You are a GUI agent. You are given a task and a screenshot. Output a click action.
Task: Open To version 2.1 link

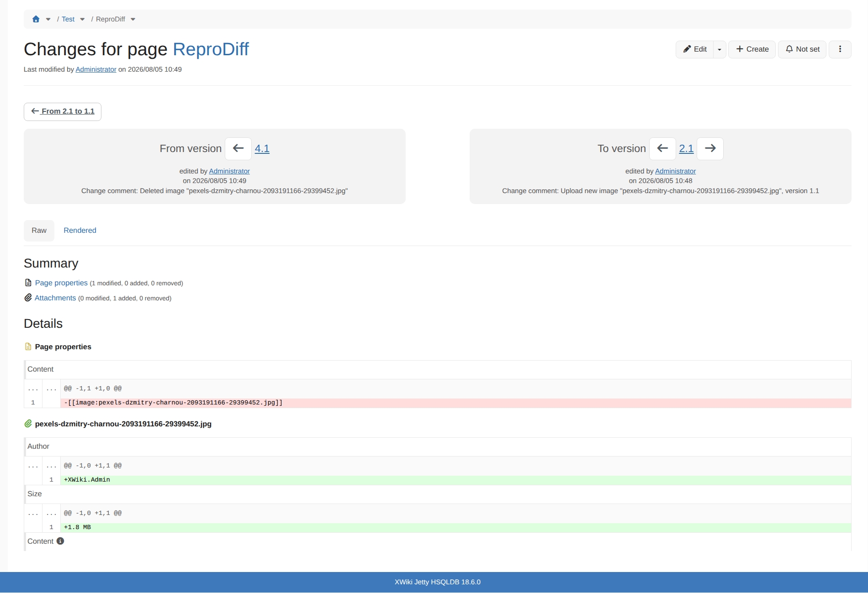tap(686, 148)
